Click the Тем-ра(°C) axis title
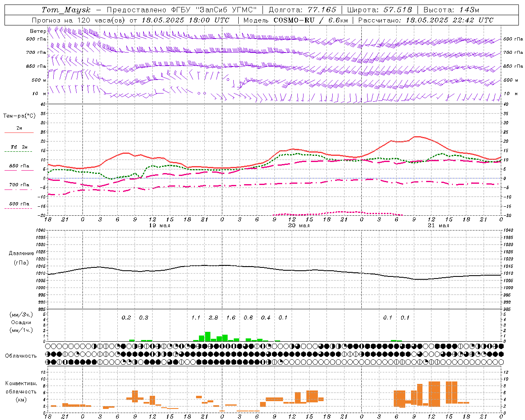 pos(19,116)
